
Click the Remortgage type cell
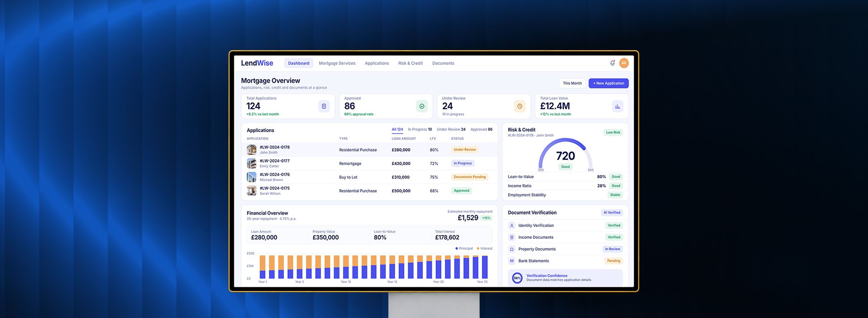[350, 164]
